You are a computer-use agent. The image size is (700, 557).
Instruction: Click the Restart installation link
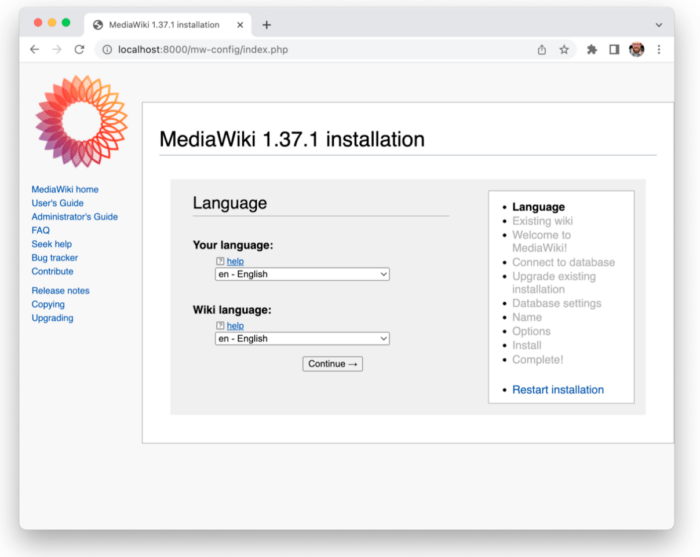[x=558, y=390]
